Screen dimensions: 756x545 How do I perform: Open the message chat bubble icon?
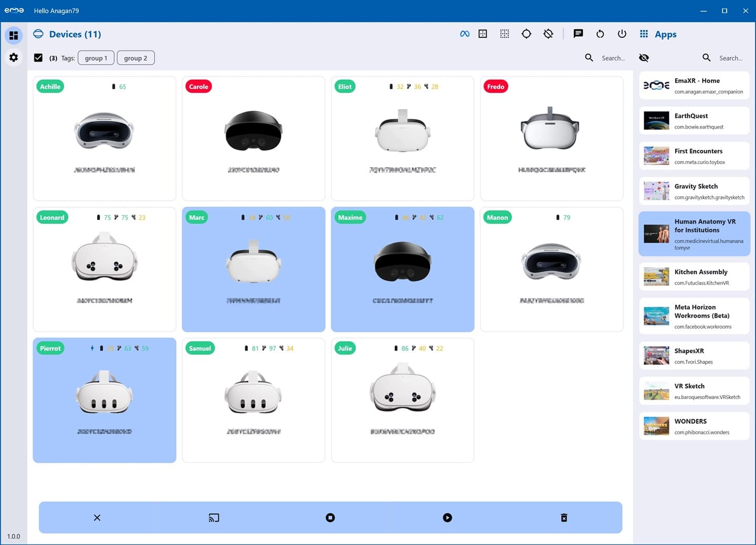(x=578, y=34)
